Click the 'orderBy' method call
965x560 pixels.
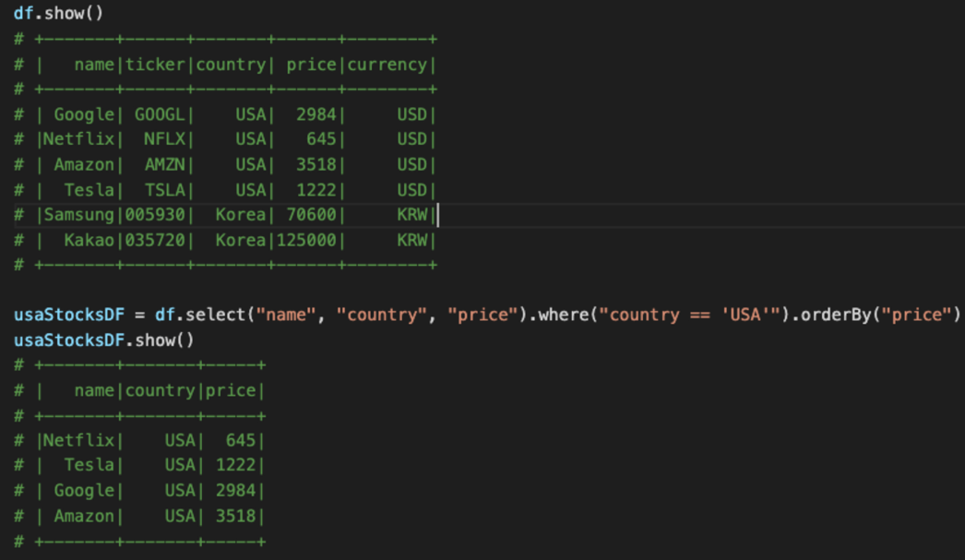tap(837, 315)
